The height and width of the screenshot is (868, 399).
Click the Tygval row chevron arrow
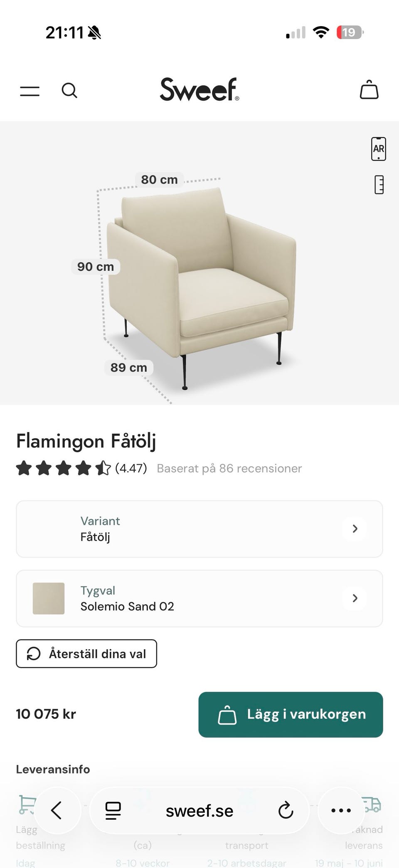click(355, 598)
